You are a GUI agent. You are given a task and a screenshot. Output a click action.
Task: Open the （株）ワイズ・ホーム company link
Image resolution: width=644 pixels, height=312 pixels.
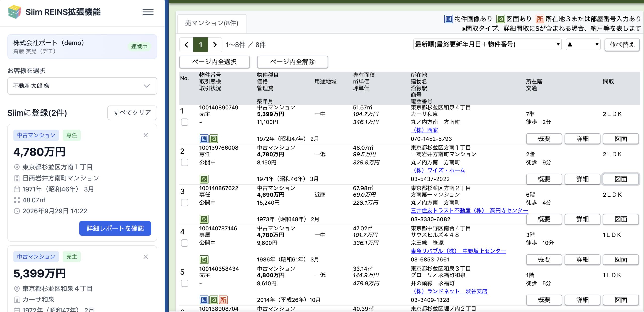point(438,171)
